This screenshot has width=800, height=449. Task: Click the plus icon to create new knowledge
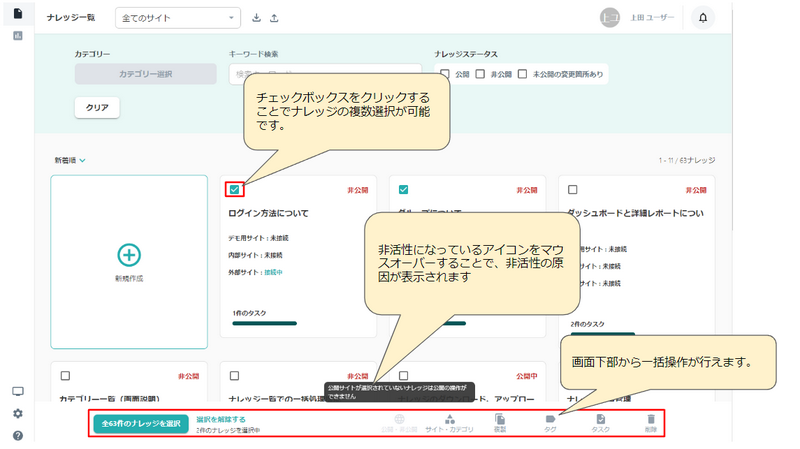click(x=129, y=255)
